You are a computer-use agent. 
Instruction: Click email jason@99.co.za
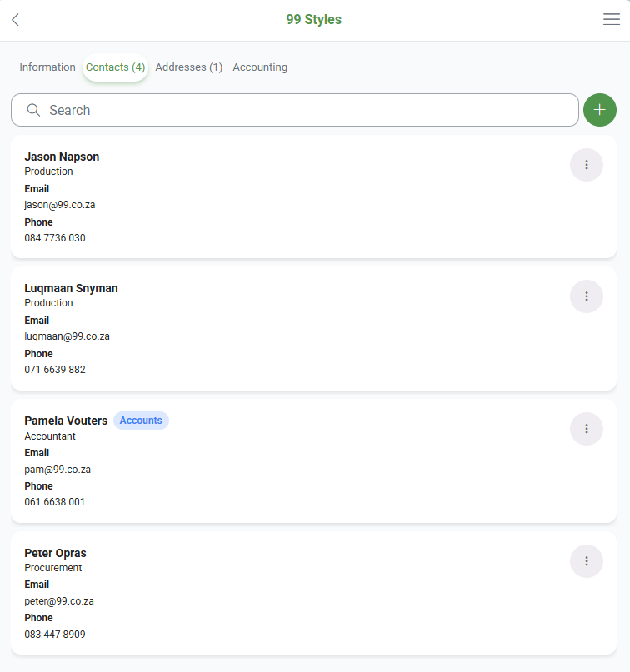coord(60,205)
